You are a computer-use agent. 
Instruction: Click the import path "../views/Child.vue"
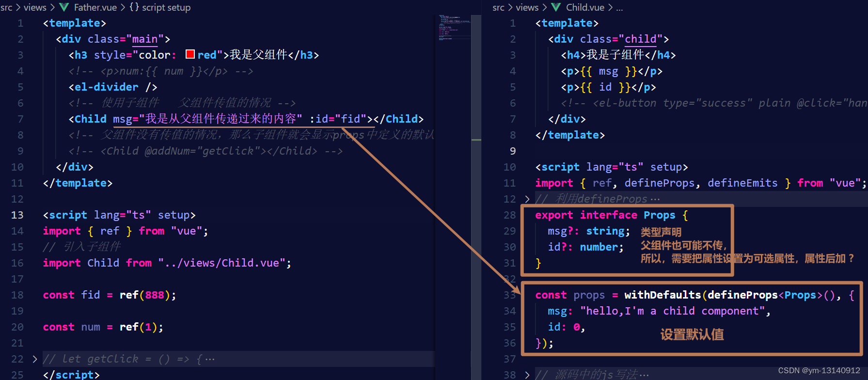pyautogui.click(x=221, y=263)
